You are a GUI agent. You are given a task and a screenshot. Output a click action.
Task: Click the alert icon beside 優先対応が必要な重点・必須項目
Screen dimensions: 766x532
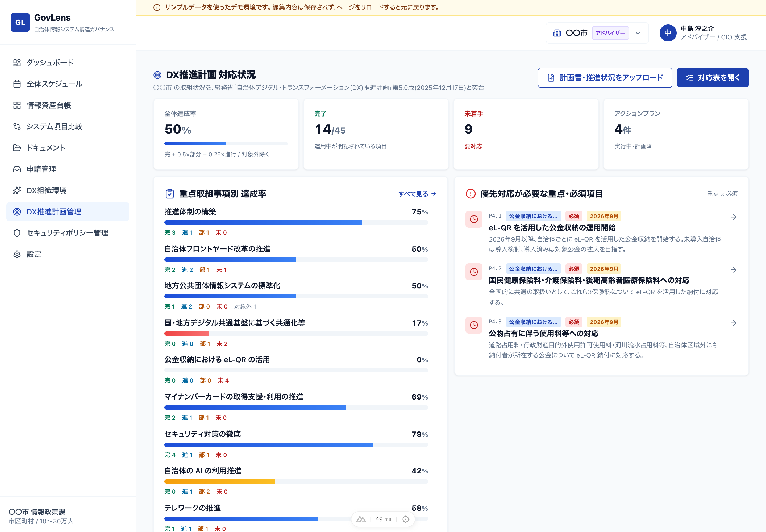[471, 194]
